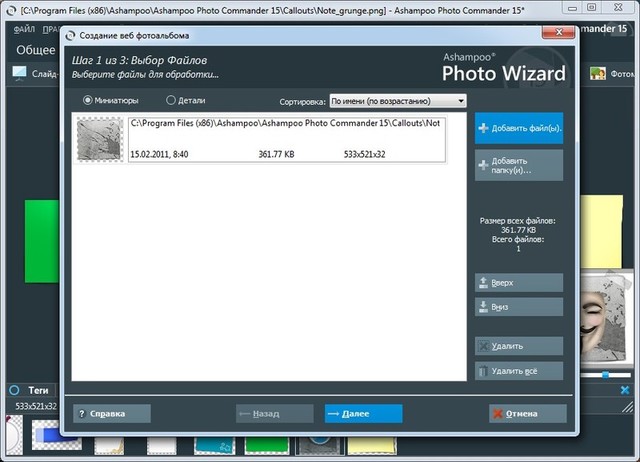Screen dimensions: 640x462
Task: Select the 'Детали' radio button
Action: tap(171, 100)
